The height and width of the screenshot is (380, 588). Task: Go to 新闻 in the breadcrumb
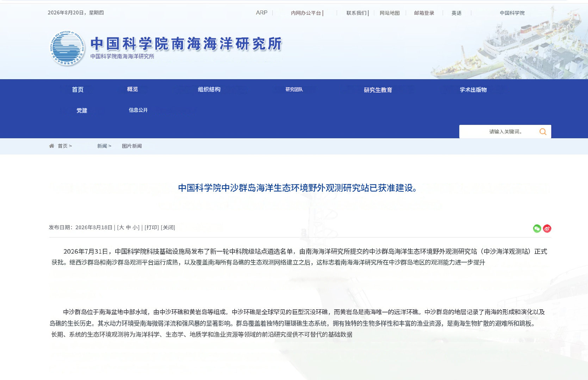[102, 146]
